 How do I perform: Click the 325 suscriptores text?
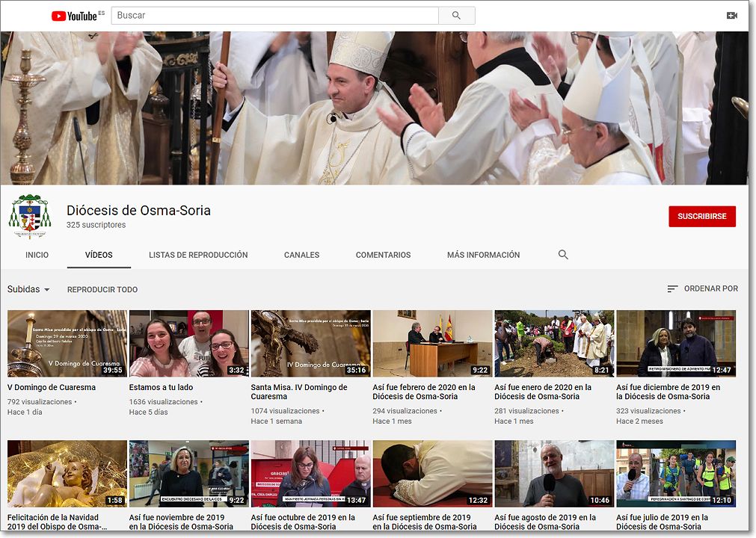96,225
